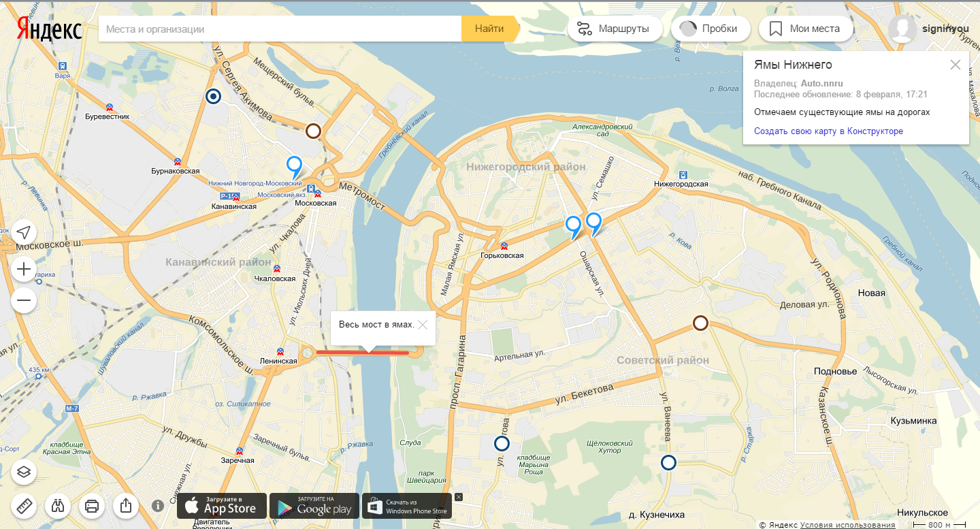980x529 pixels.
Task: Click the user avatar icon
Action: 902,29
